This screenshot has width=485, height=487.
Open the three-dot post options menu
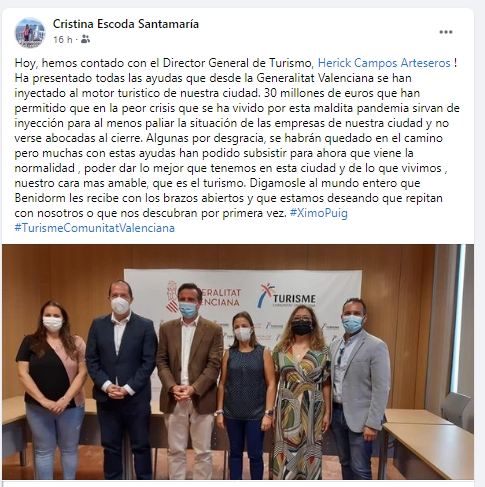446,32
